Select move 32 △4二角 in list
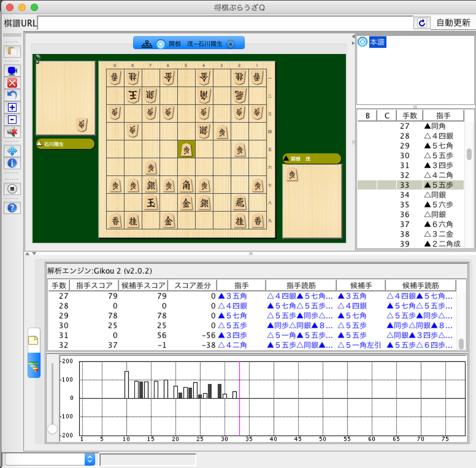The width and height of the screenshot is (476, 468). coord(411,175)
